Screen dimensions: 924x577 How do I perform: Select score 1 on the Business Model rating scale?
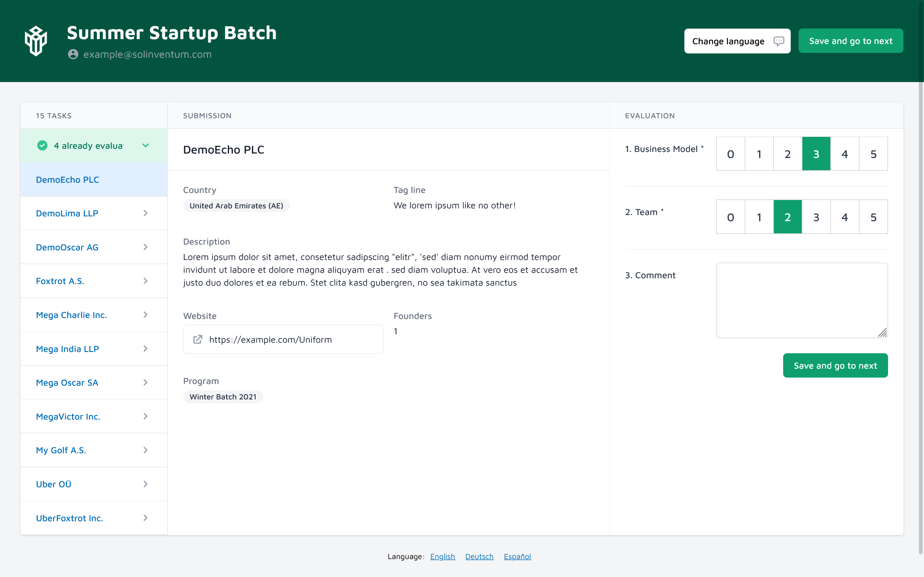[759, 154]
